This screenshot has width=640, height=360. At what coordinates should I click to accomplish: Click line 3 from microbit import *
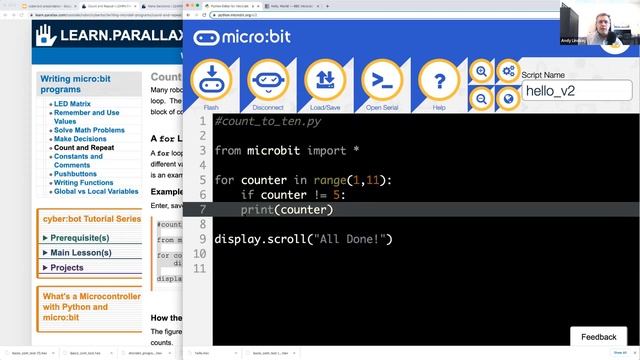[x=287, y=151]
